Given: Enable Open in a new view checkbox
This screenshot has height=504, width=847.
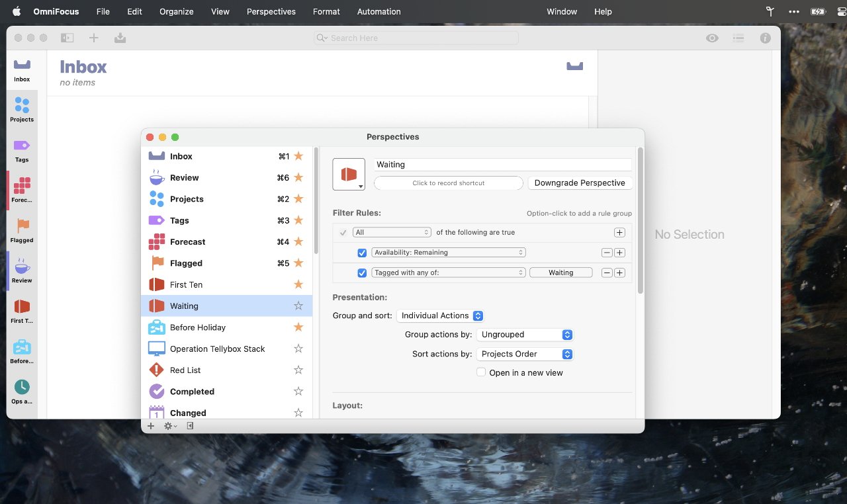Looking at the screenshot, I should click(x=481, y=372).
